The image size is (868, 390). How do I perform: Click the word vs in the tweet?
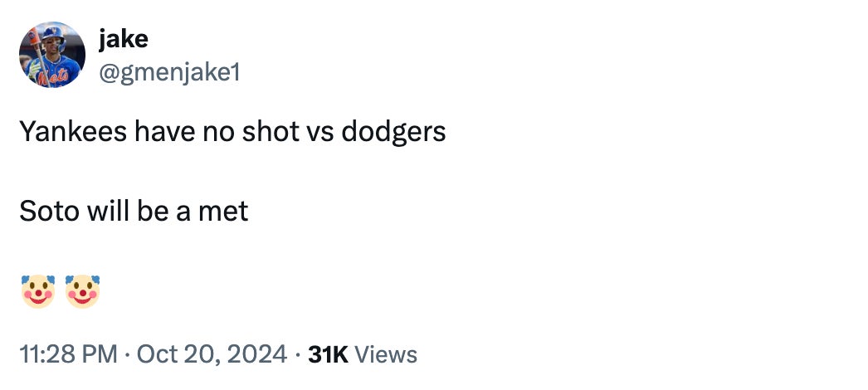[316, 132]
